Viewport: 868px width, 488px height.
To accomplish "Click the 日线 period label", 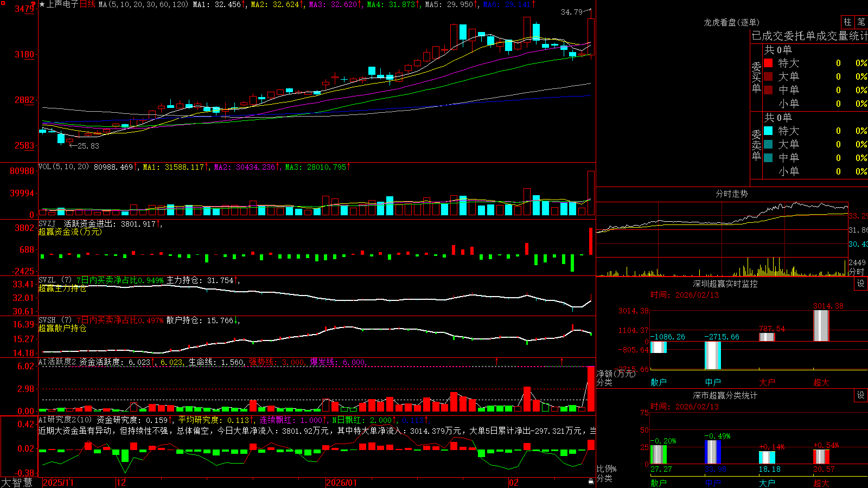I will coord(87,4).
